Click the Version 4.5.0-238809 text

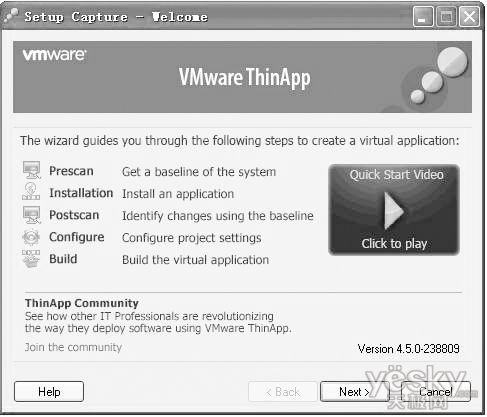click(409, 349)
